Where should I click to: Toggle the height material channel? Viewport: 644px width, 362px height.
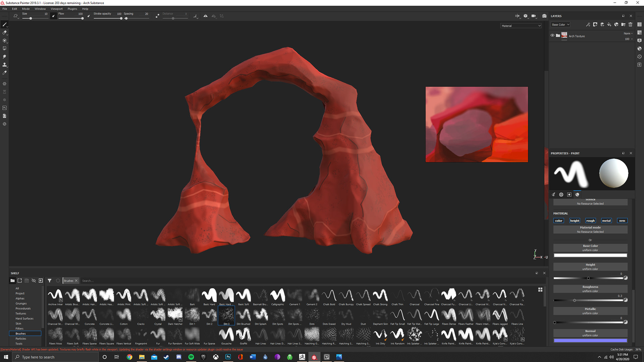tap(575, 221)
